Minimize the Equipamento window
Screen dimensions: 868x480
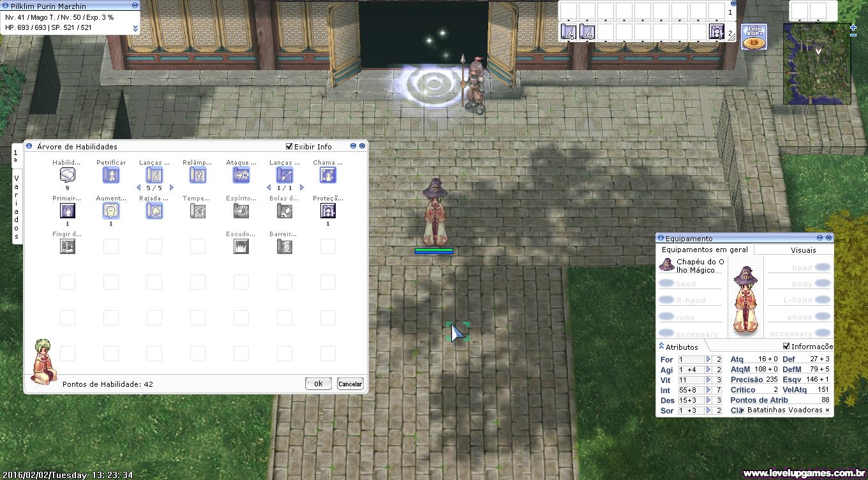pos(820,238)
